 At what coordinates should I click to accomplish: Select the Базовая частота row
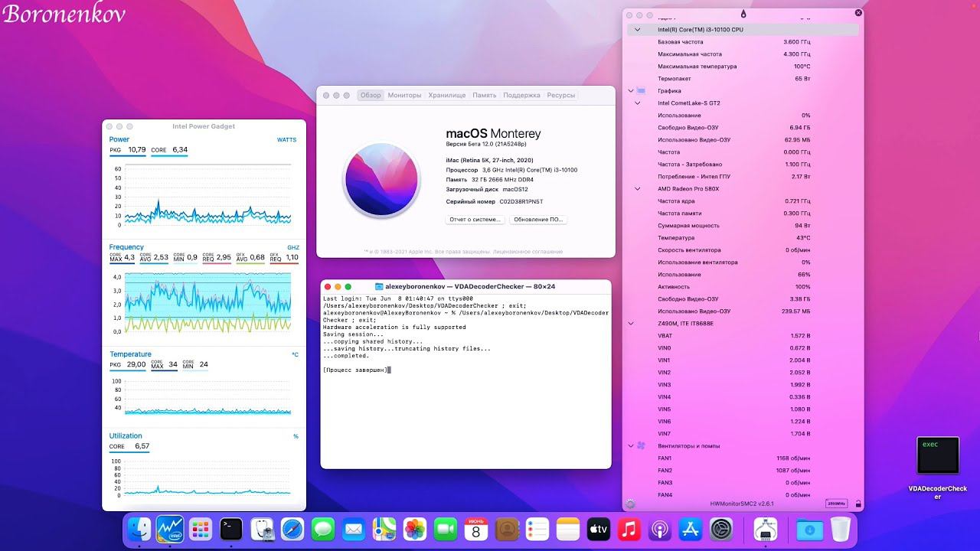coord(743,42)
